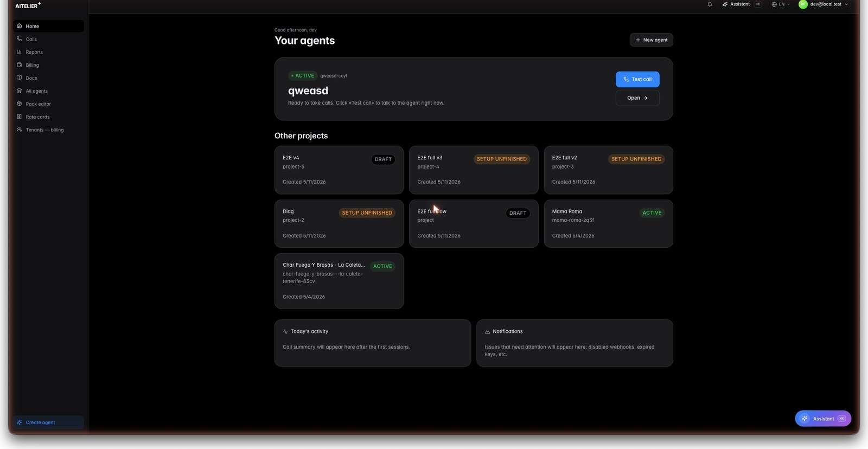The height and width of the screenshot is (449, 868).
Task: Click the Your agents heading
Action: [304, 41]
